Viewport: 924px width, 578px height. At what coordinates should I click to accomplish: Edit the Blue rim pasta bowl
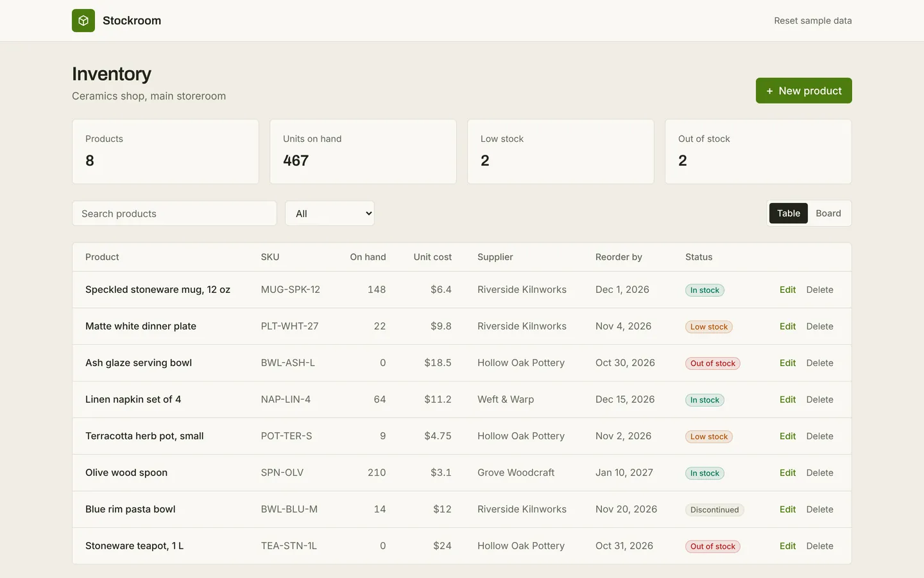[x=787, y=509]
